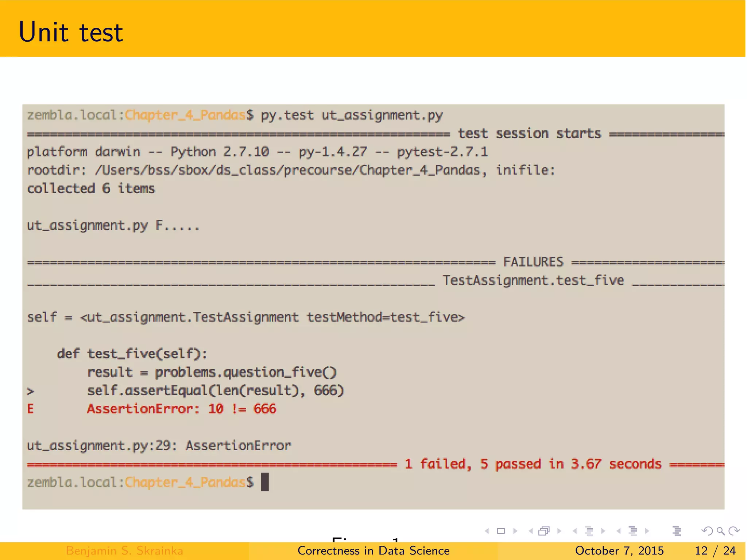Image resolution: width=747 pixels, height=560 pixels.
Task: Click the section navigation lines icon
Action: (x=633, y=531)
